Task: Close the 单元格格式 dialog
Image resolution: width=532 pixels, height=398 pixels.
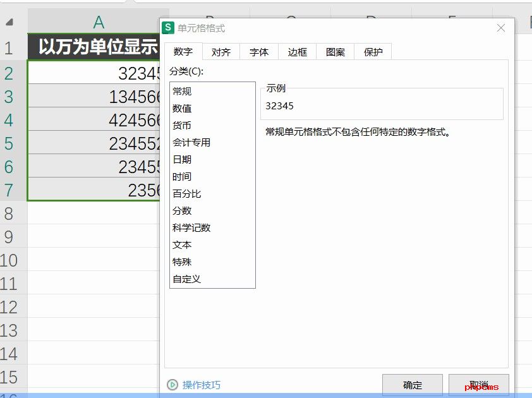Action: 501,28
